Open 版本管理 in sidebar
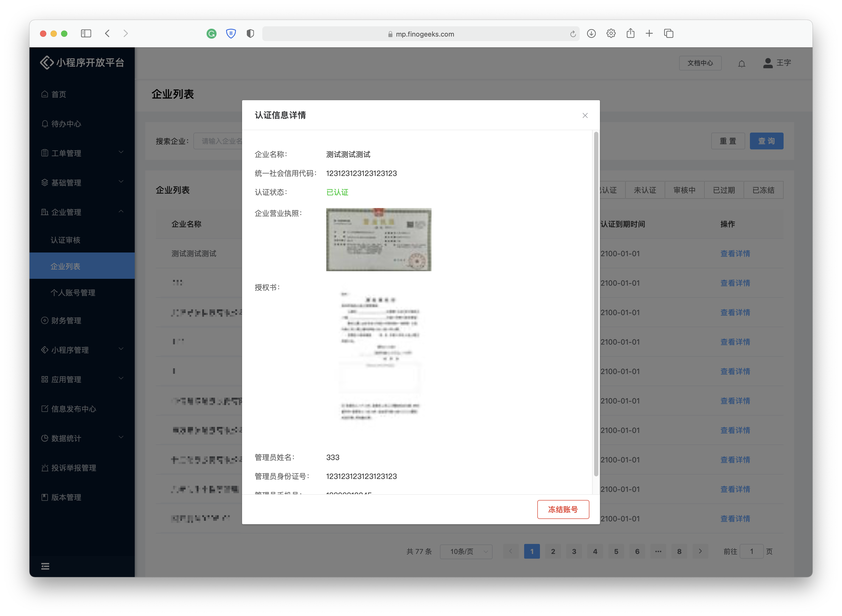This screenshot has height=616, width=842. [x=82, y=497]
